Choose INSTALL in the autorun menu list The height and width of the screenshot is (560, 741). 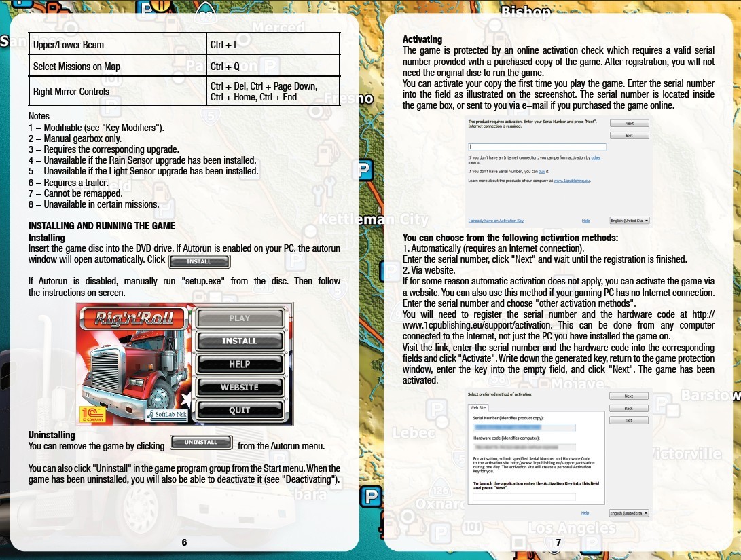point(240,341)
